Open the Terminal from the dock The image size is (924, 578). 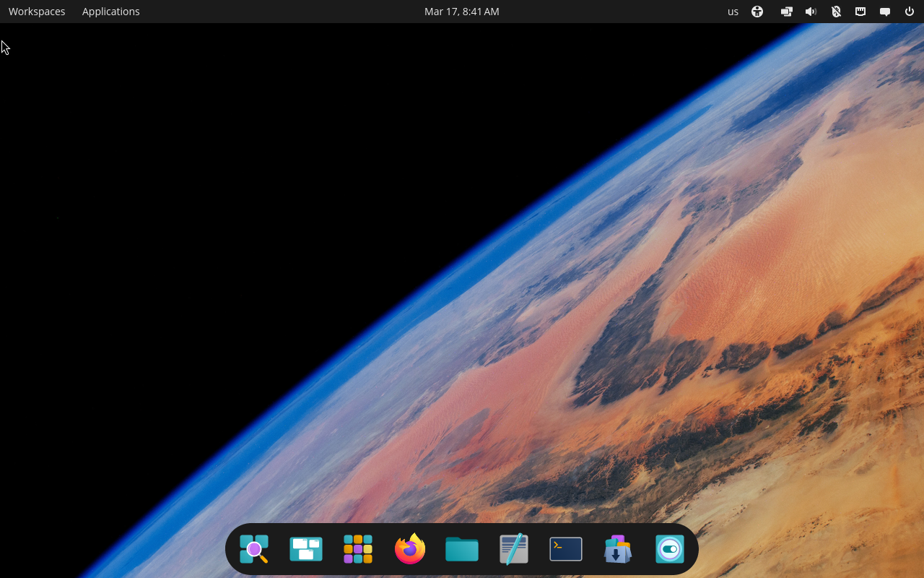(566, 549)
